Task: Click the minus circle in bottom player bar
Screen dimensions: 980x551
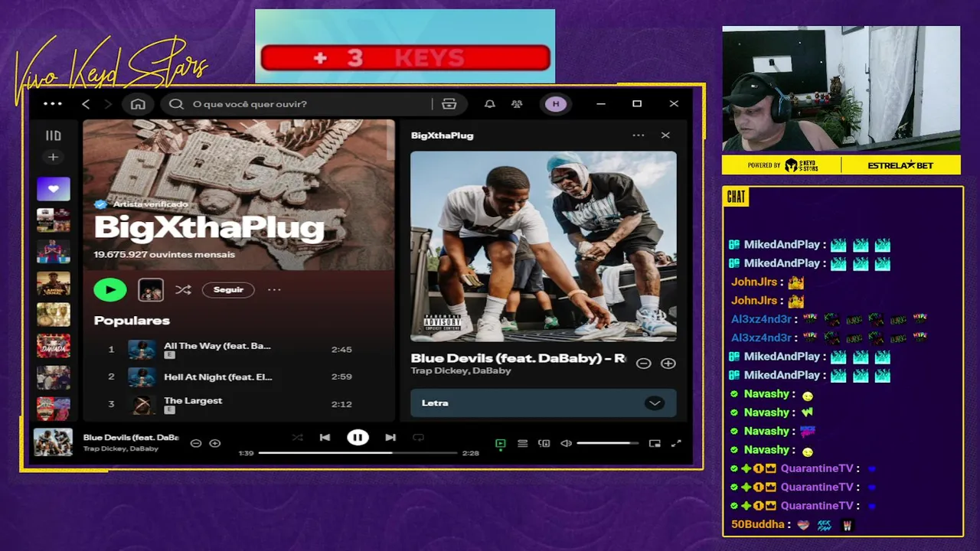Action: click(196, 443)
